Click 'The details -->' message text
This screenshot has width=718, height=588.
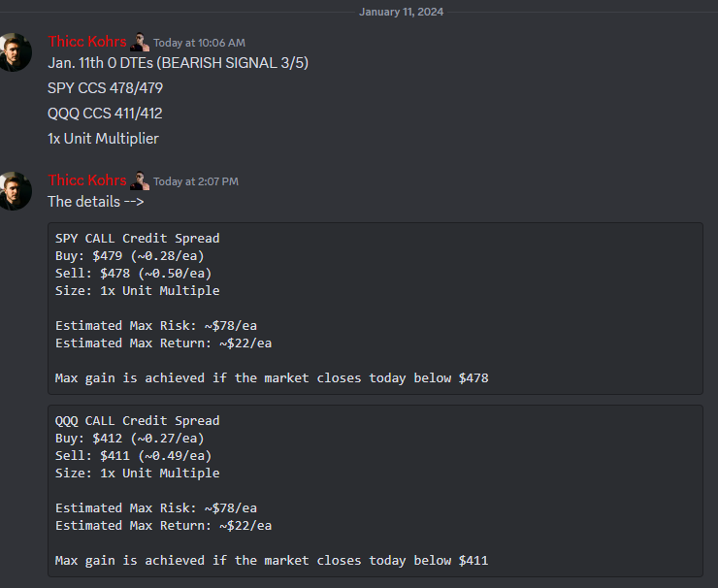click(96, 202)
